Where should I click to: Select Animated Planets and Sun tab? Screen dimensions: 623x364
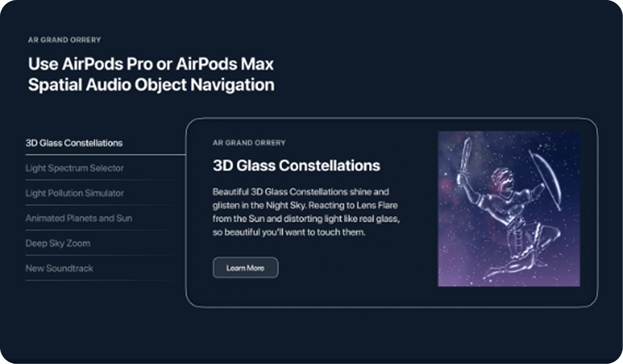79,218
